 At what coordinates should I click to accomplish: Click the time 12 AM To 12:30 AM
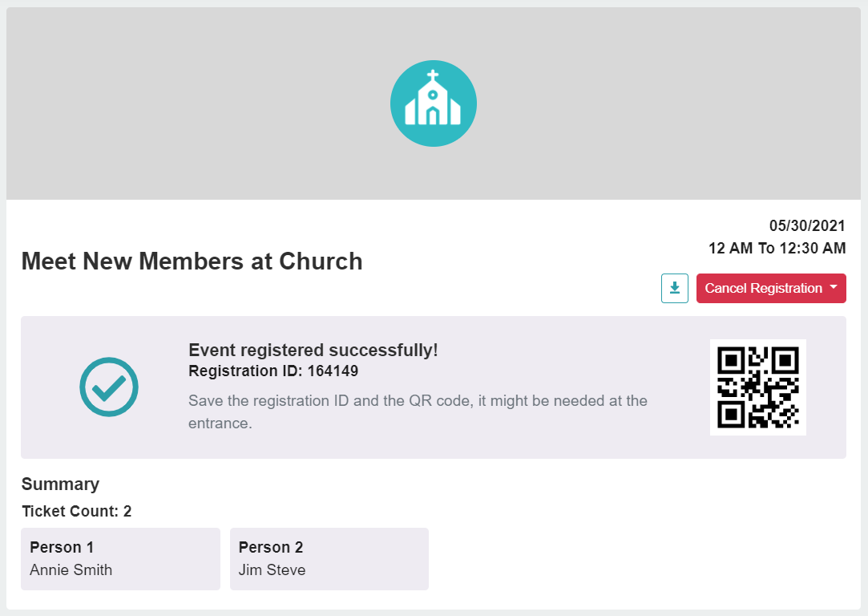click(x=777, y=248)
